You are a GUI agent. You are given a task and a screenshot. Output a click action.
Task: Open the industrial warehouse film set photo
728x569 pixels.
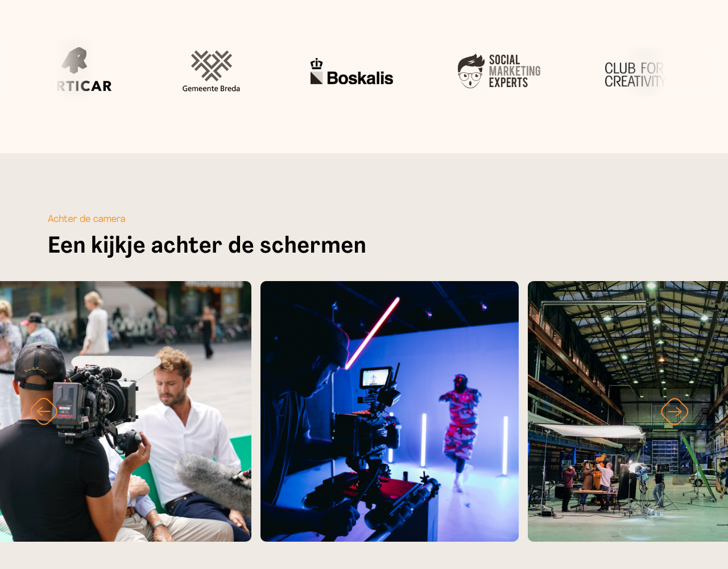click(x=628, y=411)
